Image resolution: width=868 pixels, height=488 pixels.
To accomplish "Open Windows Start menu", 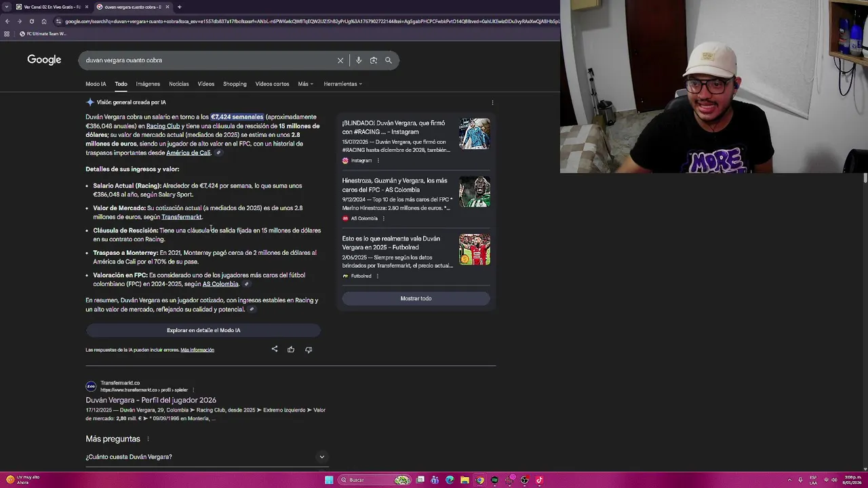I will coord(329,480).
